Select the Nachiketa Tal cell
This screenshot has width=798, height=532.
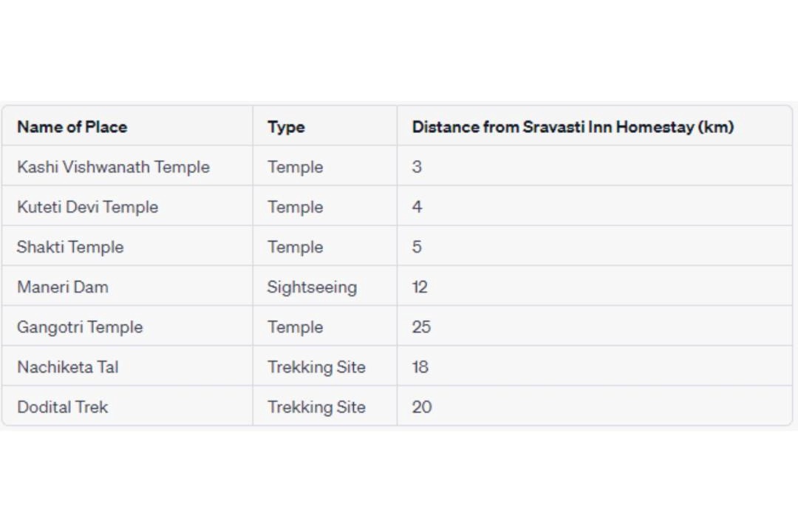coord(67,366)
